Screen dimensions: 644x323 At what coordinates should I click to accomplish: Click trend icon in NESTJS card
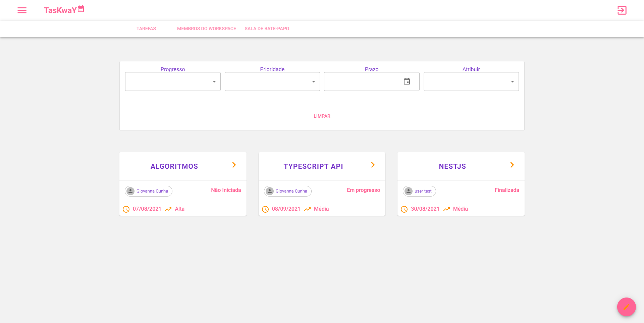pos(446,209)
